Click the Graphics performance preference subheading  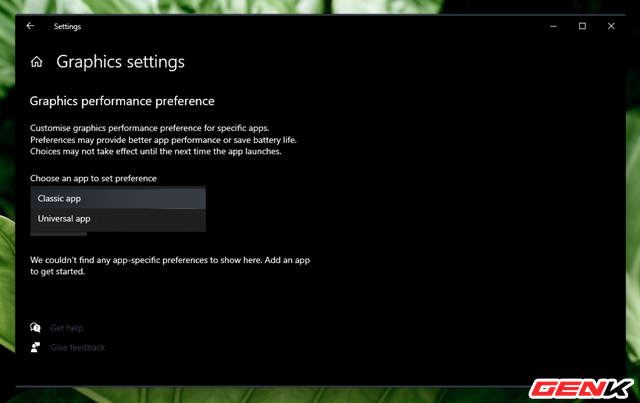pos(122,101)
